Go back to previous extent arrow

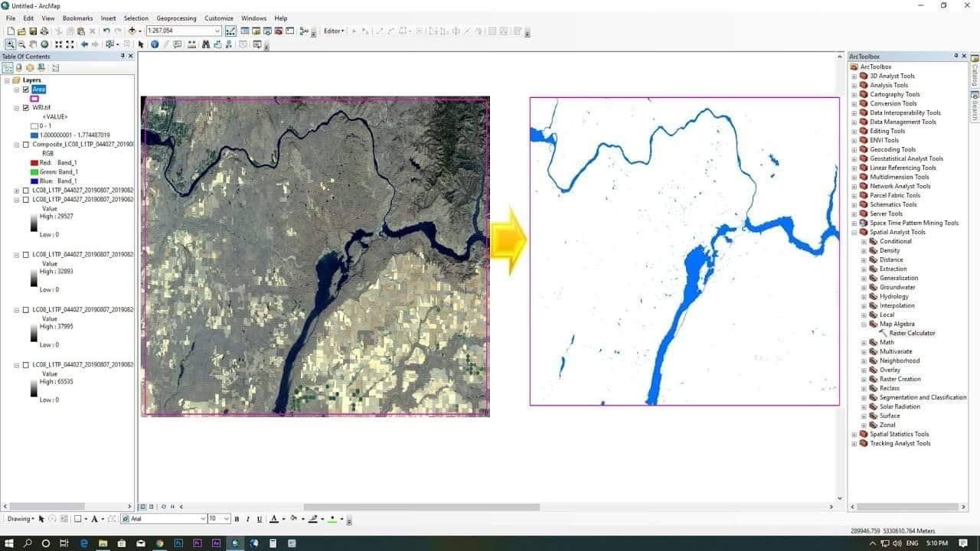[x=84, y=44]
